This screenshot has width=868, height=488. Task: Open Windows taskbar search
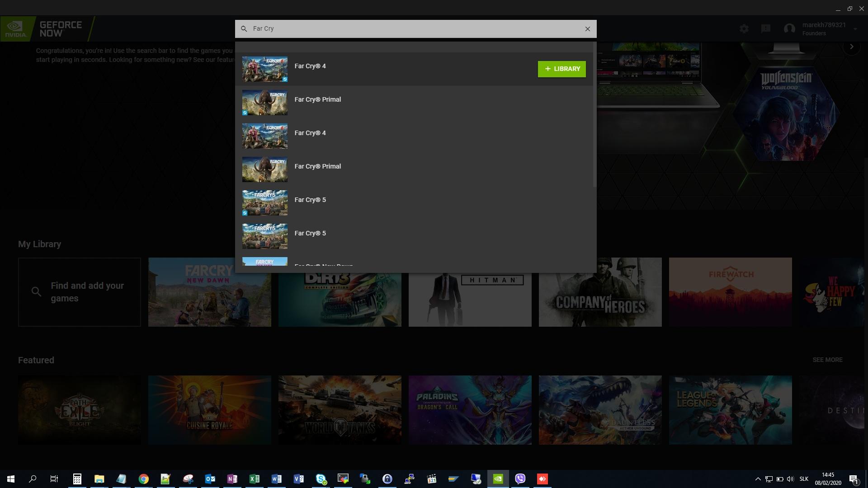(x=33, y=479)
